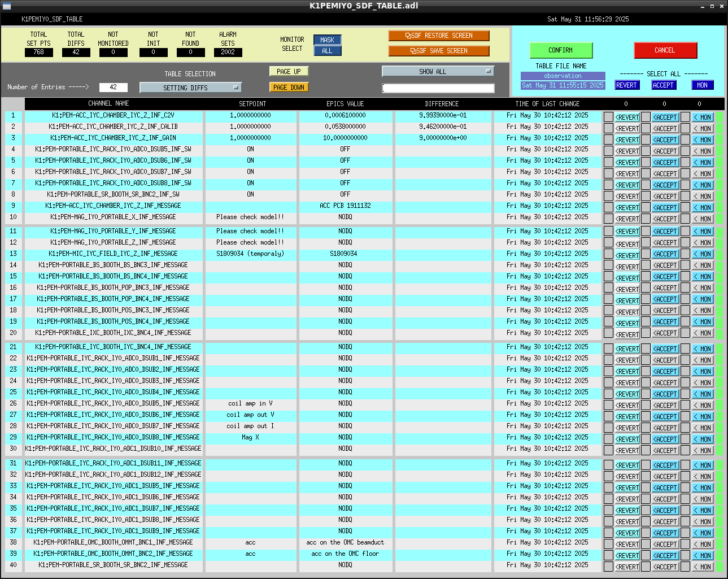This screenshot has height=579, width=728.
Task: Maximize the K1PEMIY0_SDF_TABLE.adl window
Action: (712, 6)
